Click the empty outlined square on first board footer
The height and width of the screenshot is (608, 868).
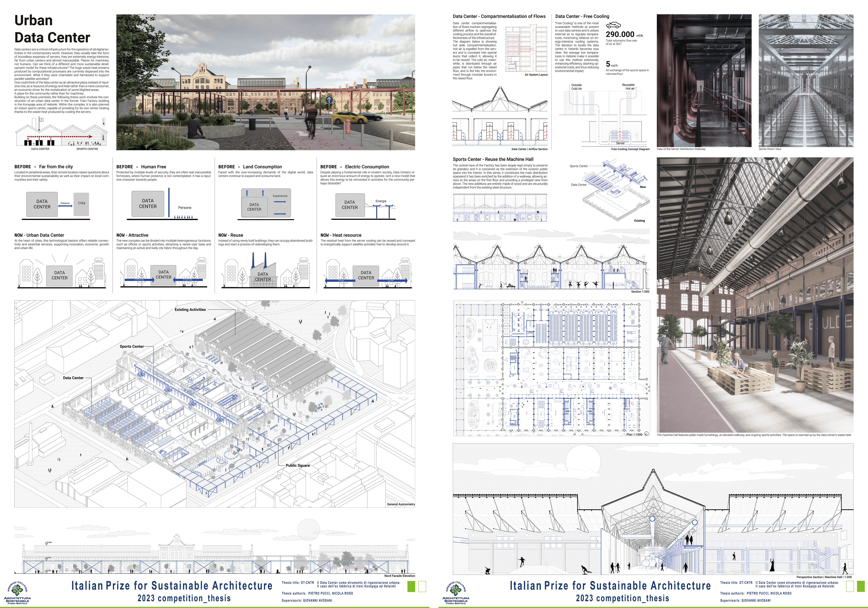pos(422,586)
